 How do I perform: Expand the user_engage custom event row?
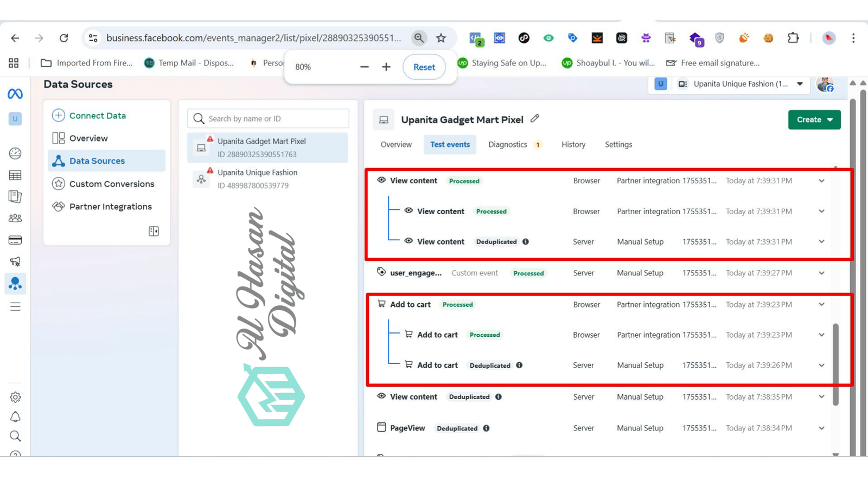821,273
